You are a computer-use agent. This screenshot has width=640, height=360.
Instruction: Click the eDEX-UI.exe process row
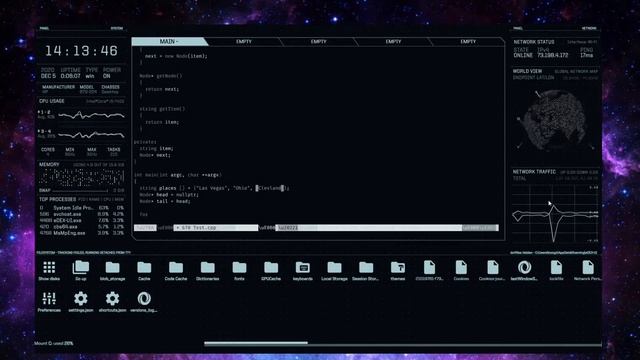[x=82, y=220]
